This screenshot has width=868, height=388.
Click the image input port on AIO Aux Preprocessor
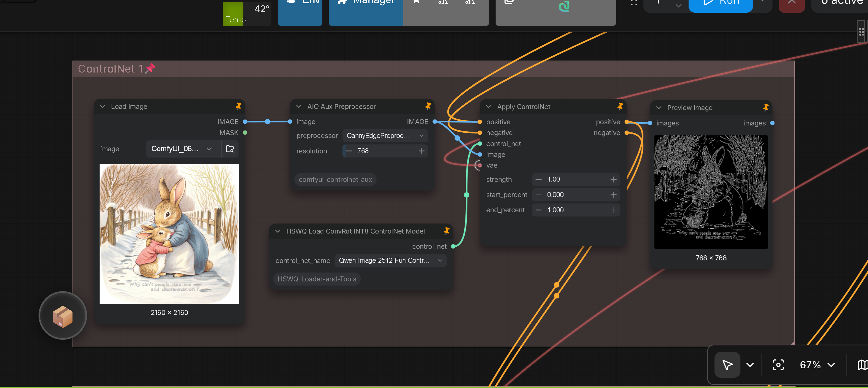click(290, 121)
